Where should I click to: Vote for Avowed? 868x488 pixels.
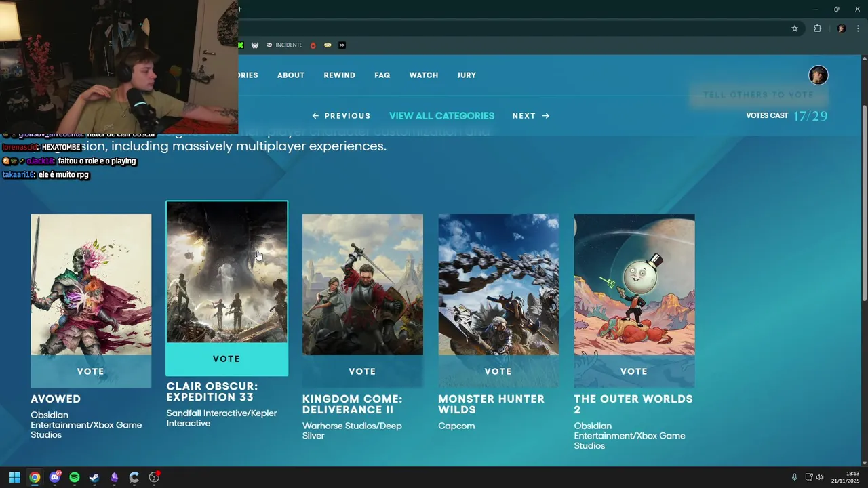click(91, 371)
